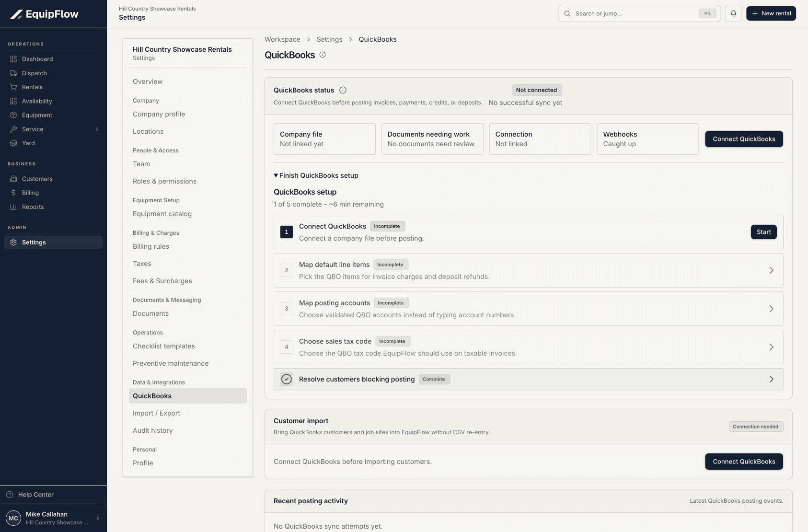Screen dimensions: 808x532
Task: Open Profile under Personal
Action: 187,463
